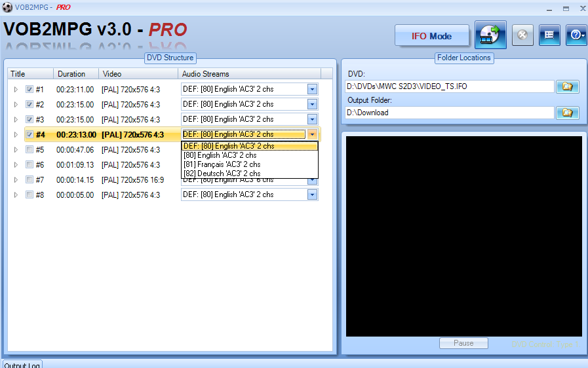Click the DVD path input field
Image resolution: width=588 pixels, height=368 pixels.
pos(449,86)
